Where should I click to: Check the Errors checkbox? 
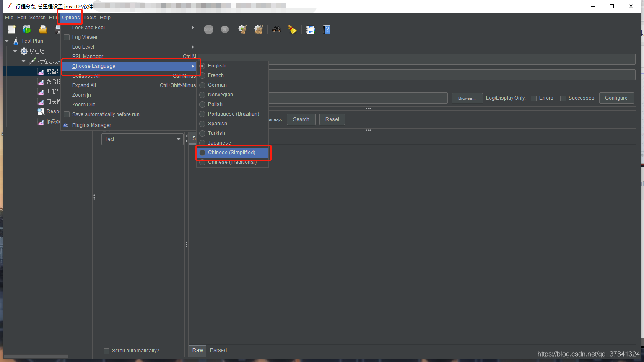pos(534,98)
